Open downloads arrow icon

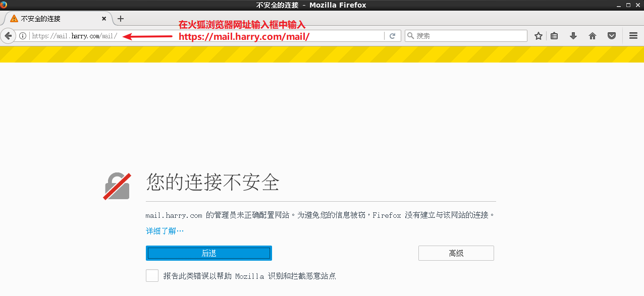pos(573,36)
